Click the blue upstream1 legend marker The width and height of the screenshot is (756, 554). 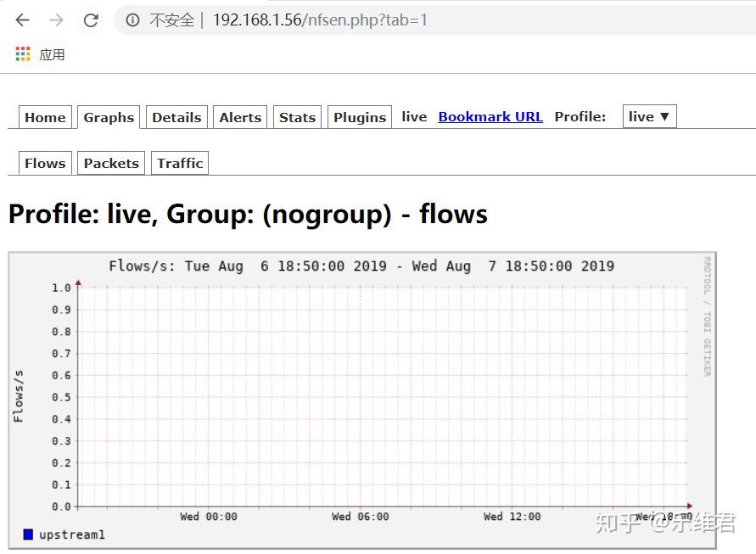click(x=28, y=534)
